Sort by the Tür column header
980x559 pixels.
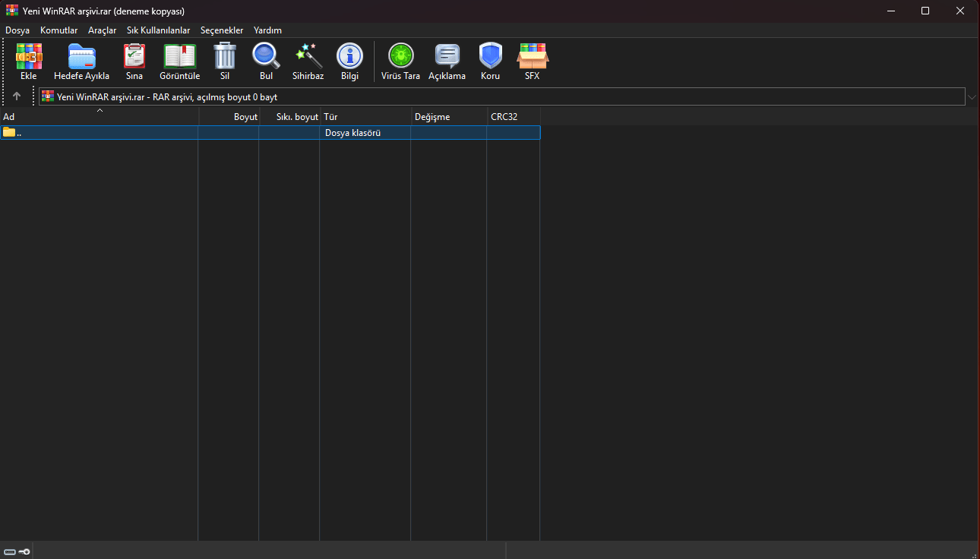point(366,117)
